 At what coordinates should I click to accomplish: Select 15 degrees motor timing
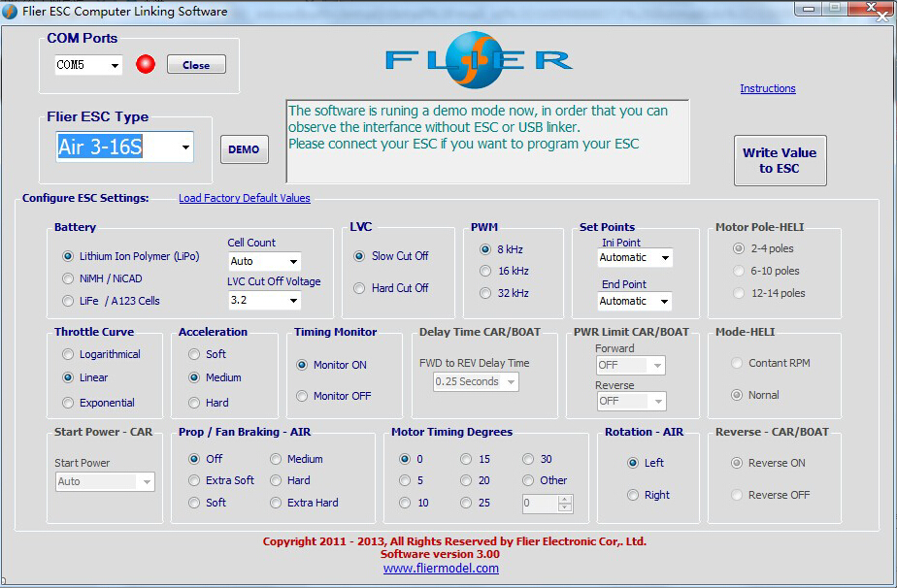(x=467, y=459)
